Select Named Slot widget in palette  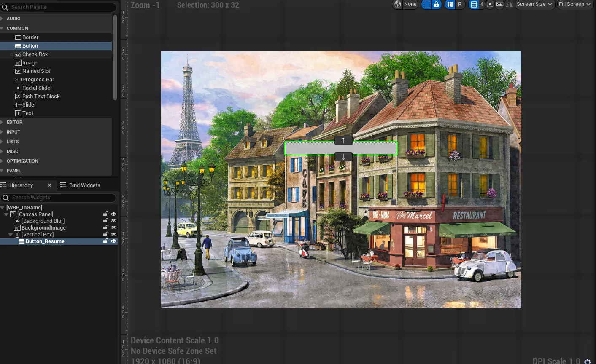tap(56, 71)
